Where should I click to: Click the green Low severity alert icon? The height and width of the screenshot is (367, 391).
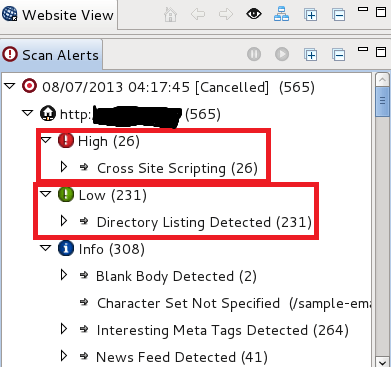coord(66,194)
